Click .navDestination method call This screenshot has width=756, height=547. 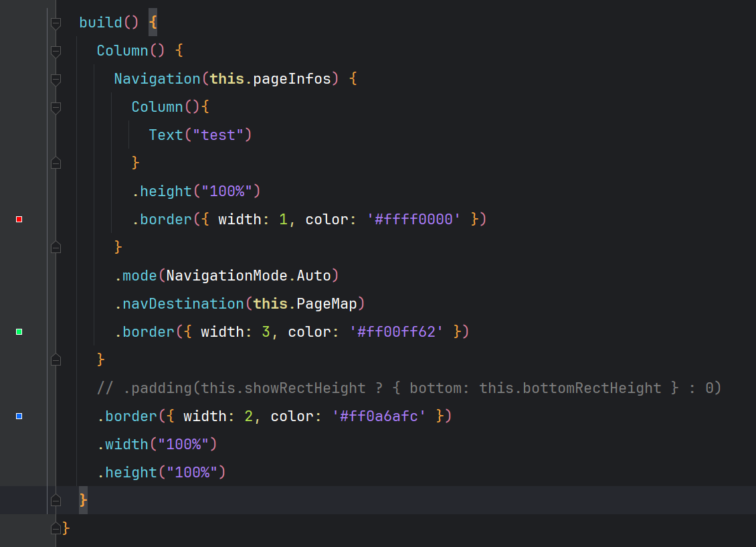coord(179,304)
